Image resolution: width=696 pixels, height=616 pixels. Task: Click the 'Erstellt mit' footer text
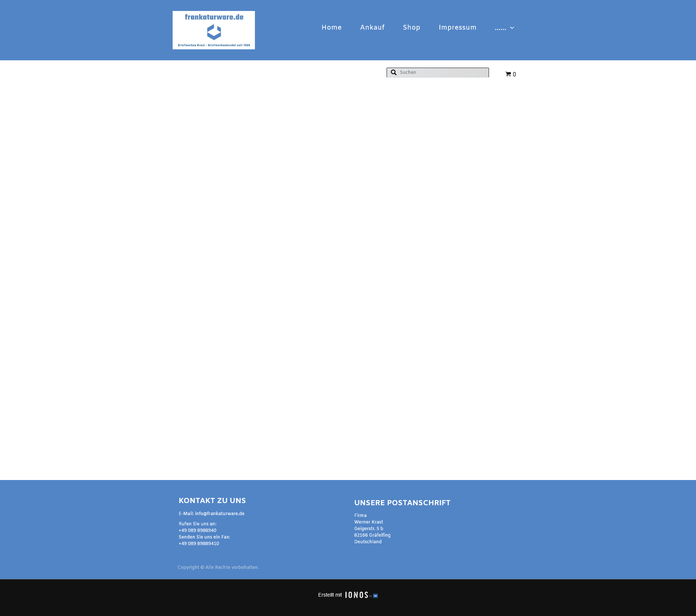(330, 595)
